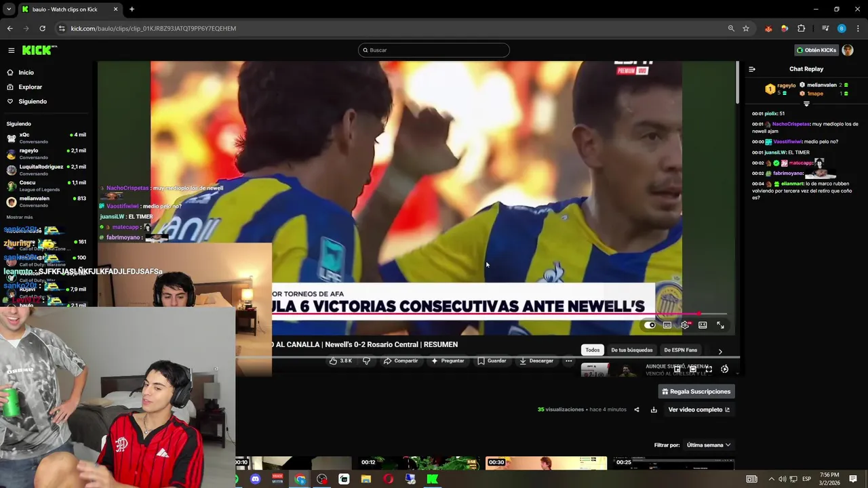Screen dimensions: 868x488
Task: Select the De ESPN Fans chip
Action: [x=680, y=350]
